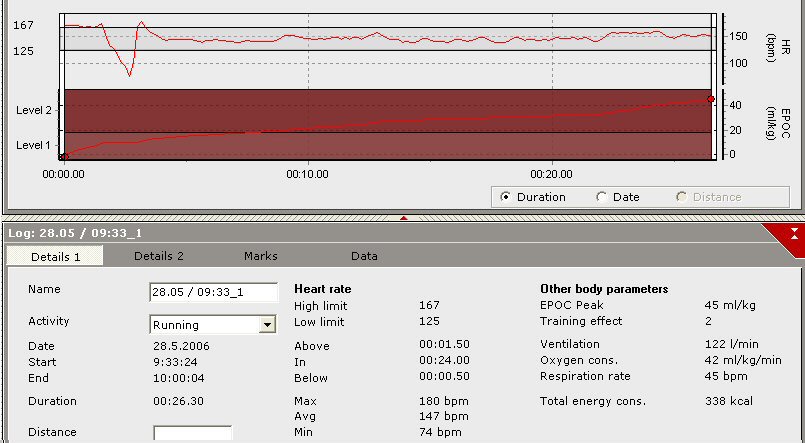The height and width of the screenshot is (443, 805).
Task: Select the Distance radio button
Action: [x=682, y=197]
